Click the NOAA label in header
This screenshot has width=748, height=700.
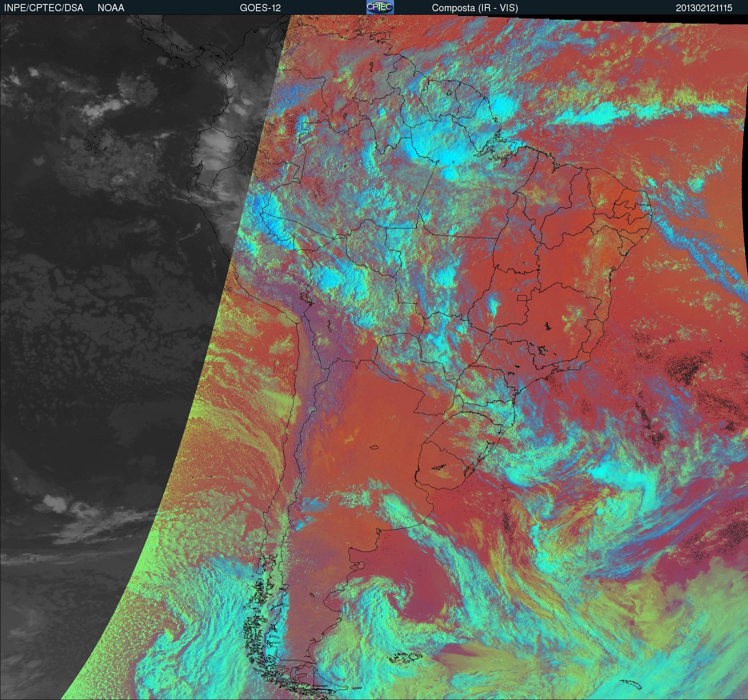(x=111, y=8)
